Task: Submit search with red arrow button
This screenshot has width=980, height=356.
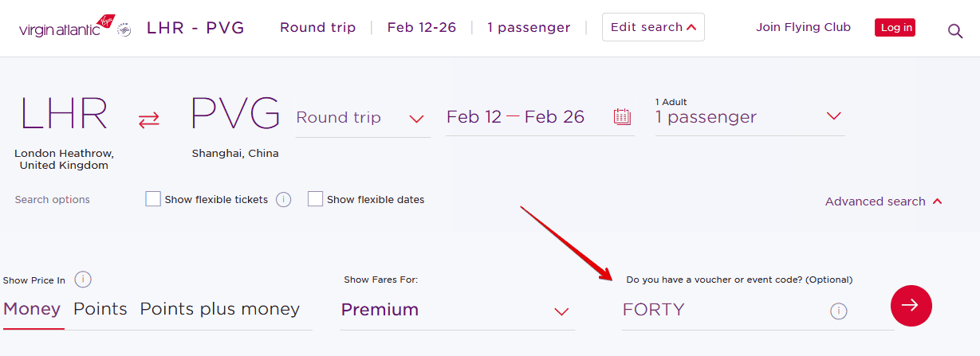Action: pos(911,305)
